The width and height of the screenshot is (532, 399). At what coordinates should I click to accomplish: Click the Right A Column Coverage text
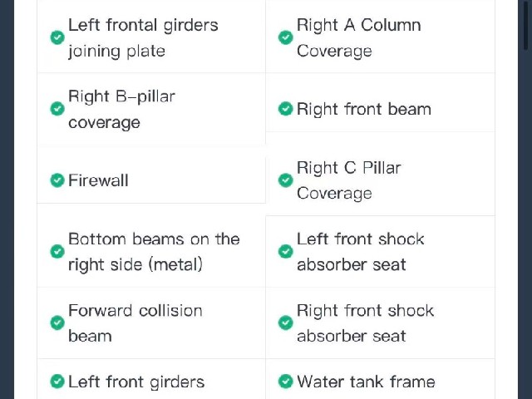(359, 38)
